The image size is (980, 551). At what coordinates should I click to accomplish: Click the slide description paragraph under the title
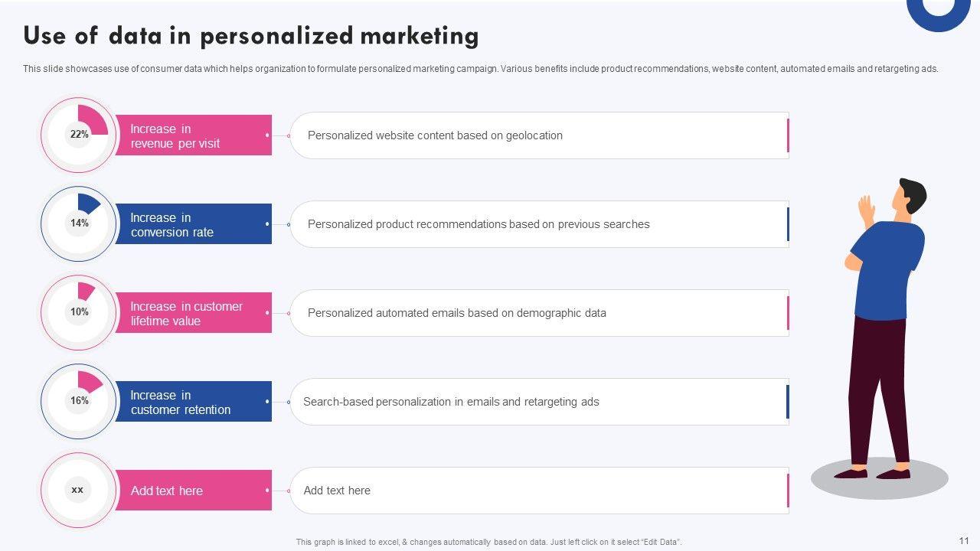pos(481,69)
